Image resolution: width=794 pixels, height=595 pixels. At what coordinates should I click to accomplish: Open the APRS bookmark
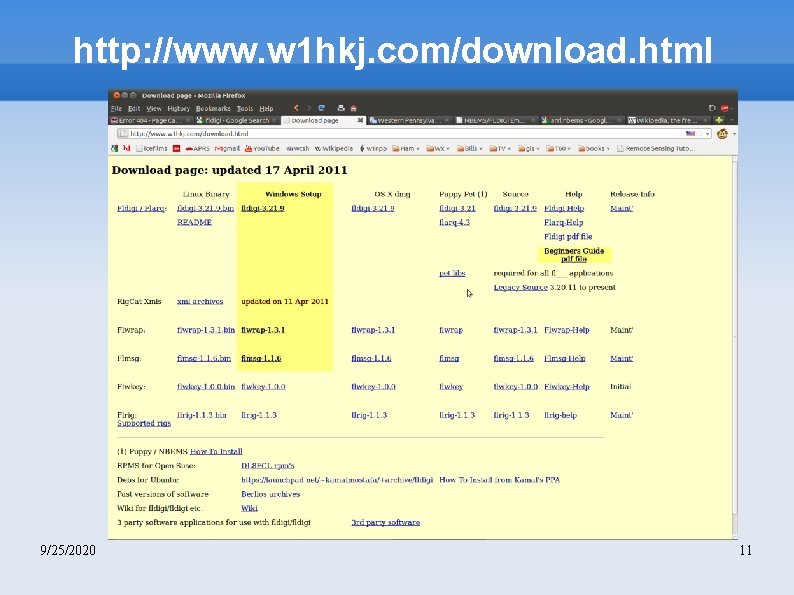pos(197,148)
